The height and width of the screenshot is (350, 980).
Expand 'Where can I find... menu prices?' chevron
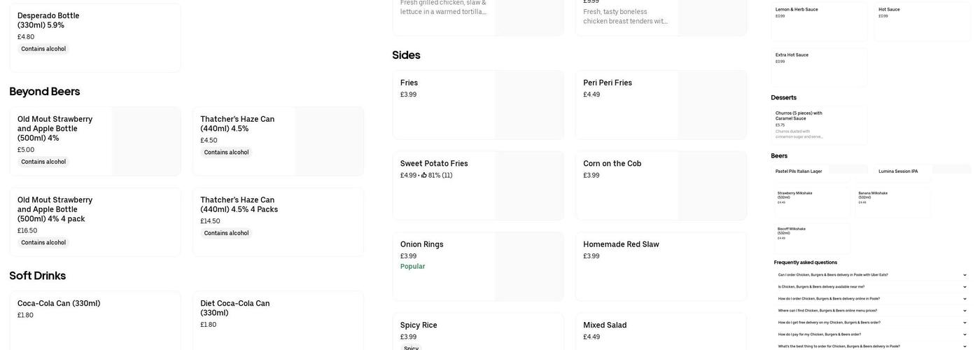click(x=965, y=311)
